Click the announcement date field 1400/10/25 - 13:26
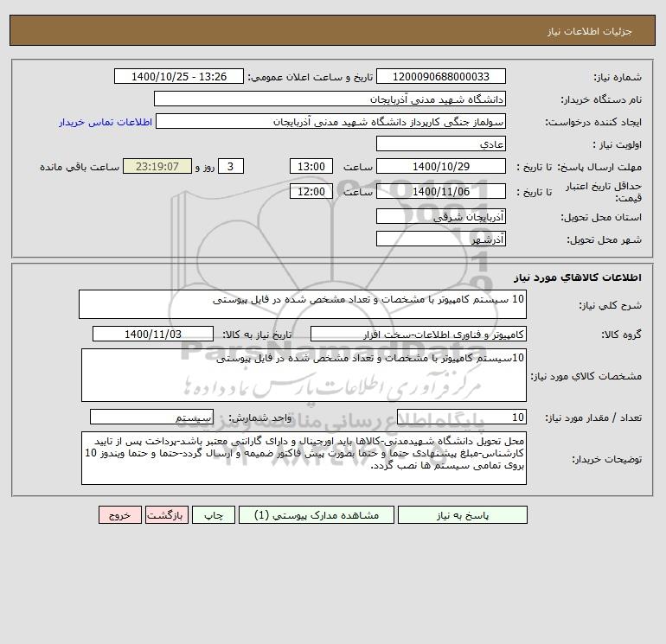 (179, 76)
